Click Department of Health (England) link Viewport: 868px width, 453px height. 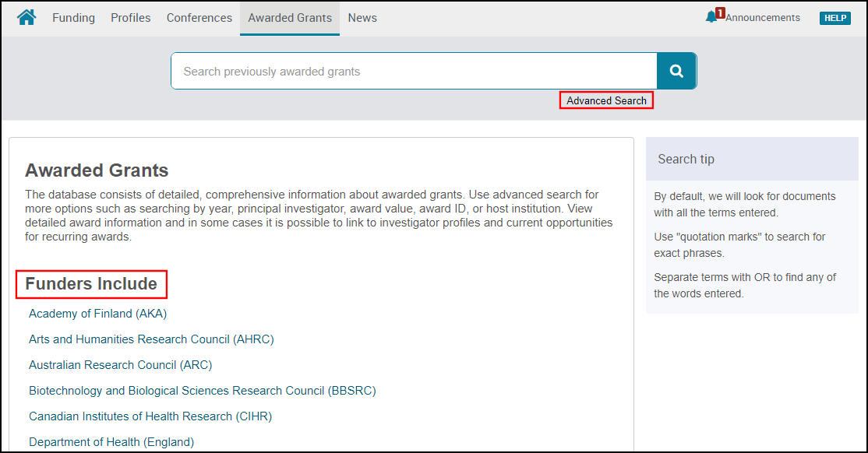pos(111,442)
